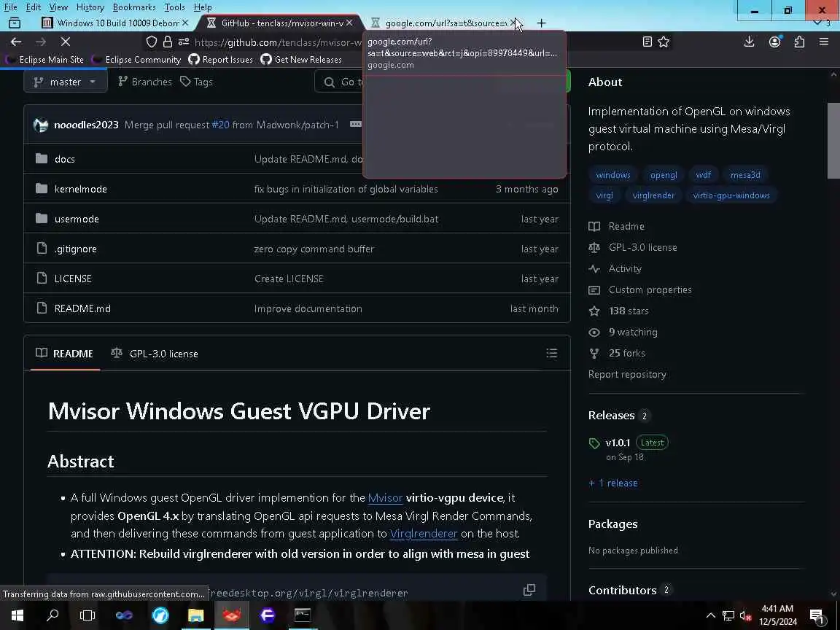
Task: Open the terminal app on taskbar
Action: tap(303, 615)
